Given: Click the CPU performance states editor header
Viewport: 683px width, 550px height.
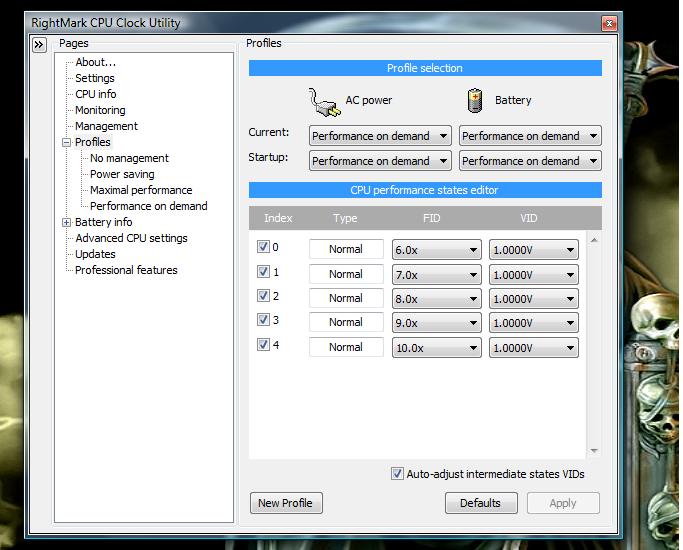Looking at the screenshot, I should [425, 190].
